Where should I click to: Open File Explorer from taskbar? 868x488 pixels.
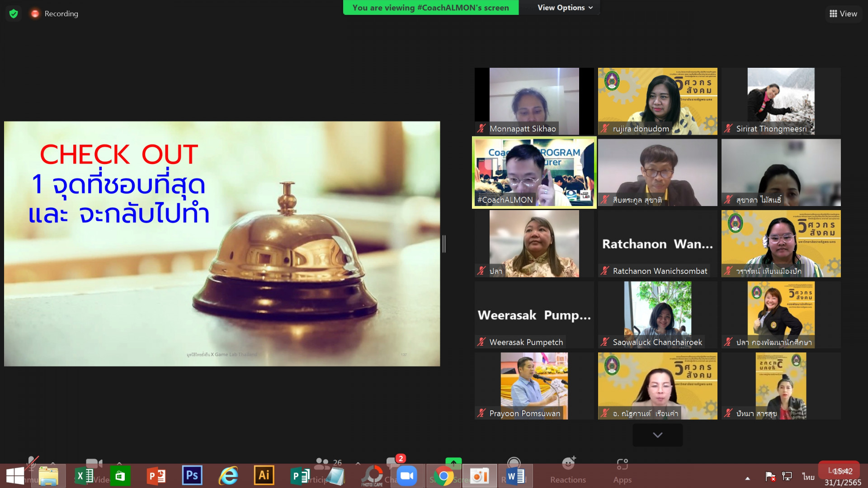point(48,476)
